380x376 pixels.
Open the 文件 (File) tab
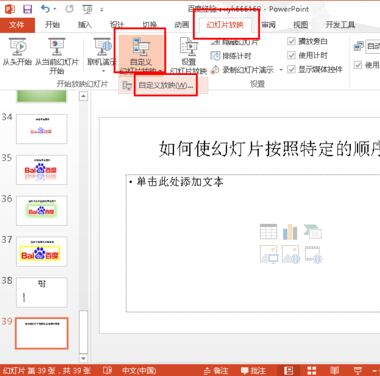point(17,25)
